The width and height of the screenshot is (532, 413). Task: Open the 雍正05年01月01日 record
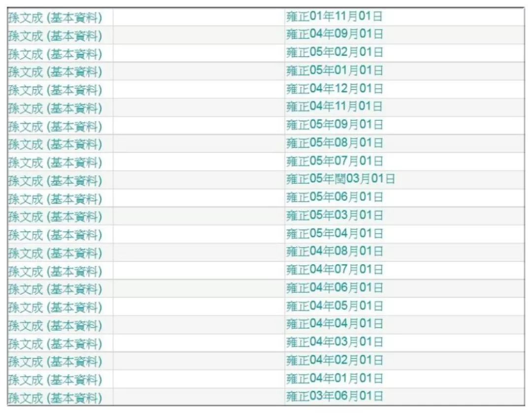334,71
